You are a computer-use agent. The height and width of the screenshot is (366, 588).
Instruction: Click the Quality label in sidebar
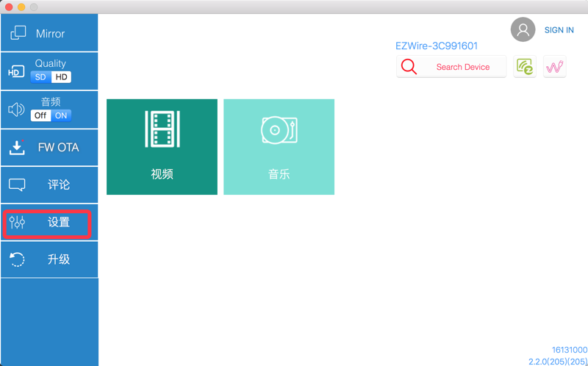(x=51, y=63)
